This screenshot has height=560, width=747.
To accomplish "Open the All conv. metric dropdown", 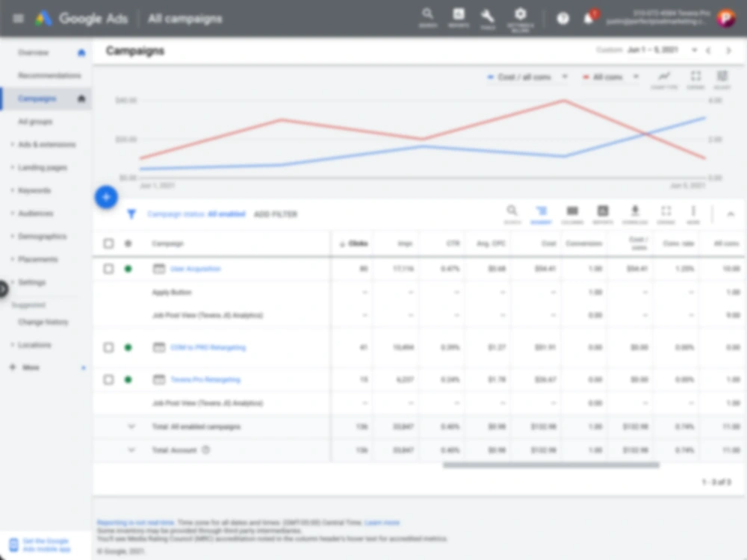I will [611, 77].
